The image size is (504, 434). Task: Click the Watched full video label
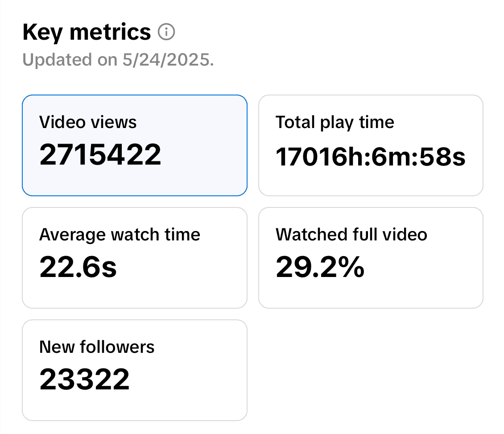point(351,234)
